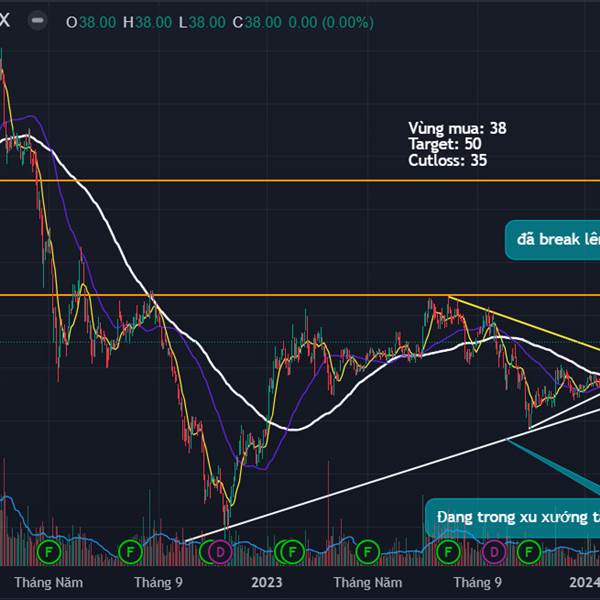600x600 pixels.
Task: Open the F marker just left of the later D marker
Action: tap(448, 552)
